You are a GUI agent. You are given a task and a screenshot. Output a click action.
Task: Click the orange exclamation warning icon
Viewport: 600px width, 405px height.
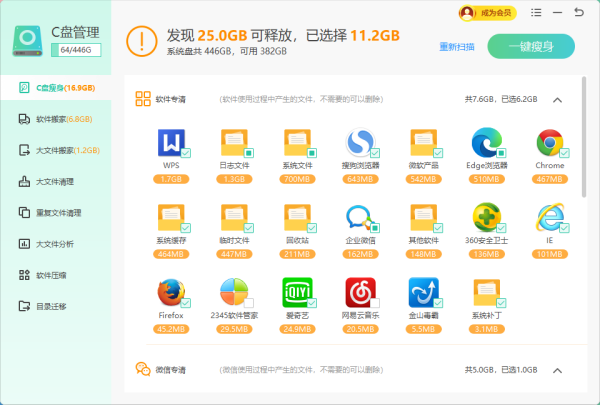(x=142, y=41)
